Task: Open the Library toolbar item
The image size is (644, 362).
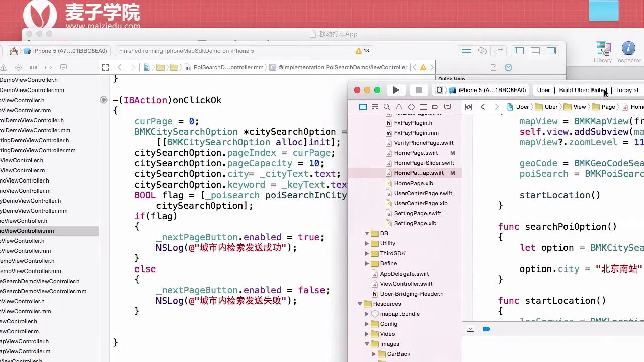Action: [x=603, y=52]
